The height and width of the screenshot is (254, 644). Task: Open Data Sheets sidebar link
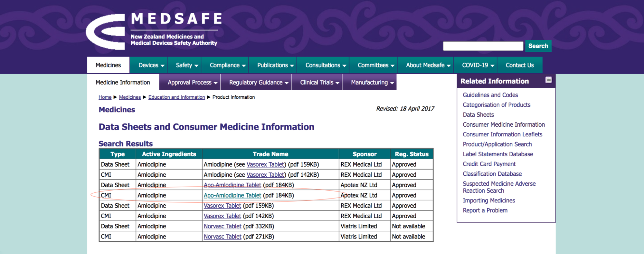[x=478, y=114]
